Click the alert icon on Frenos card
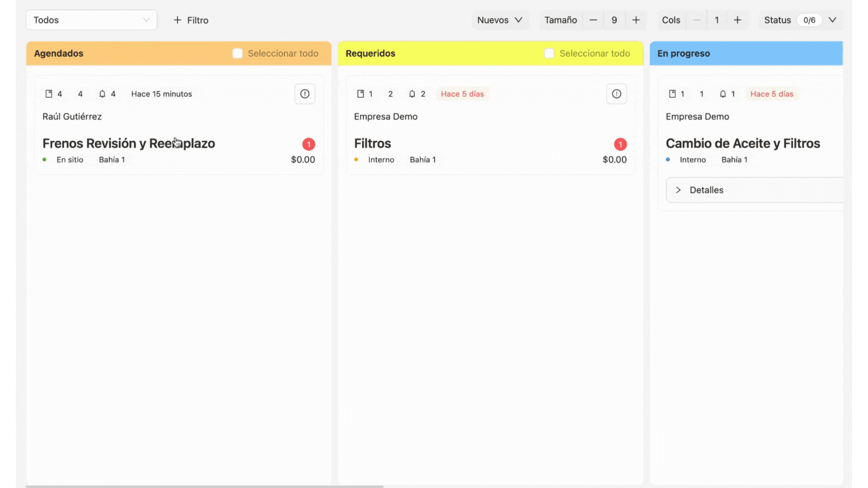This screenshot has height=488, width=868. [305, 94]
